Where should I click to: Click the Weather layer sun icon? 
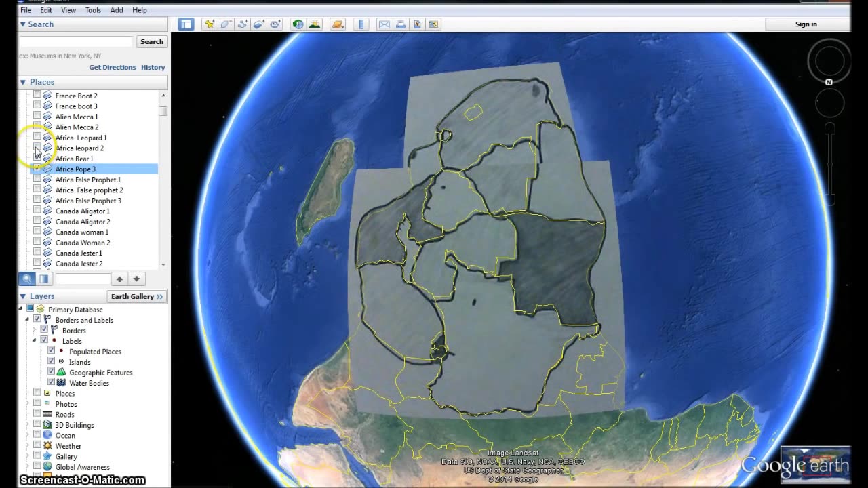click(x=47, y=446)
